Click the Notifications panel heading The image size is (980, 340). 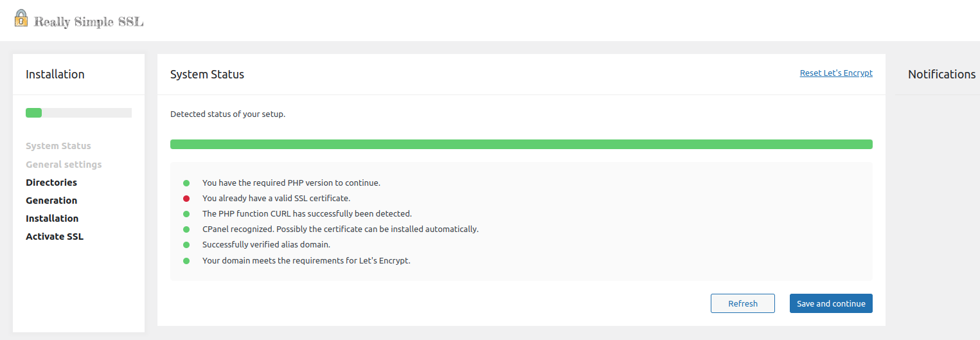[941, 75]
